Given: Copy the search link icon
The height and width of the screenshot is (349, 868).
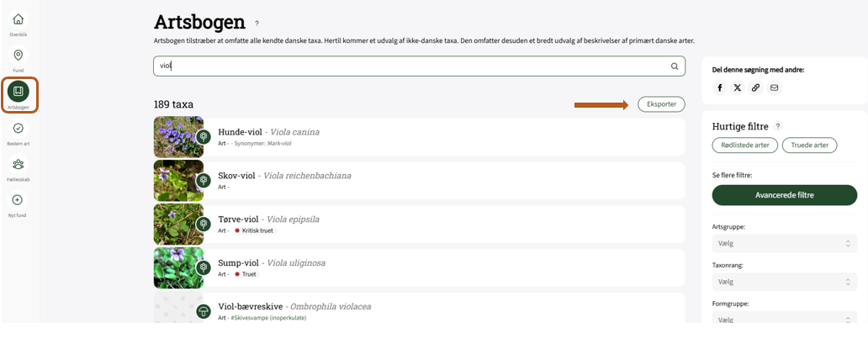Looking at the screenshot, I should (756, 87).
